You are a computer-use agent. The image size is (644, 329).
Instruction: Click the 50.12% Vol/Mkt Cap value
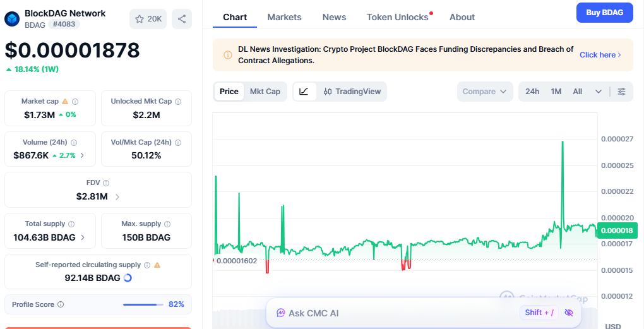coord(146,155)
